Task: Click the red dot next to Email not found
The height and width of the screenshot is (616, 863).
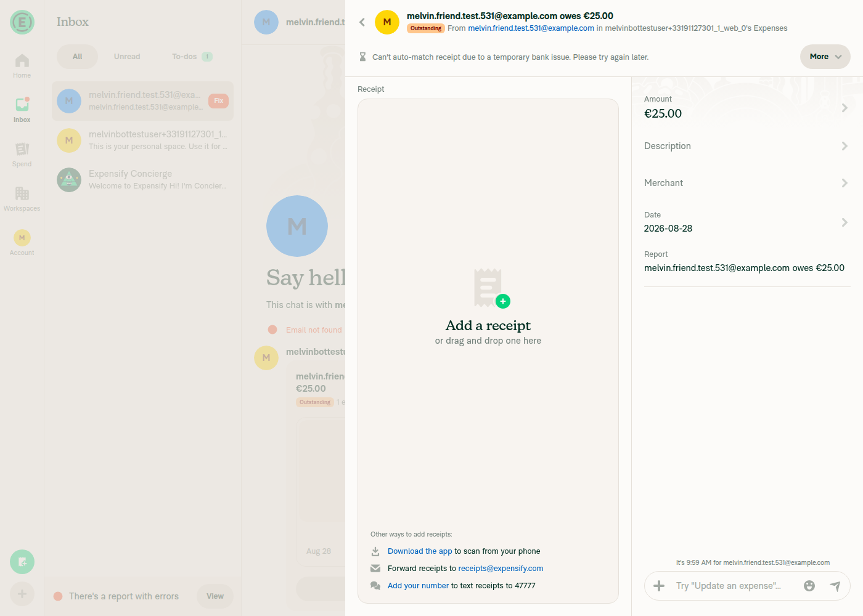Action: click(272, 330)
